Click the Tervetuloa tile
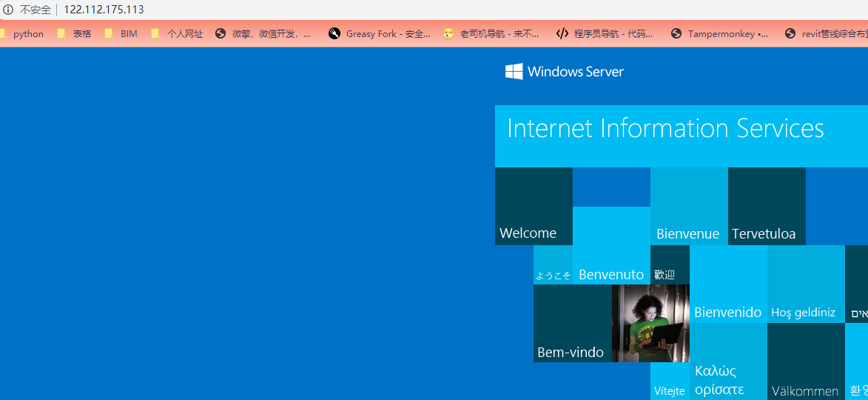Viewport: 868px width, 400px height. click(x=767, y=206)
